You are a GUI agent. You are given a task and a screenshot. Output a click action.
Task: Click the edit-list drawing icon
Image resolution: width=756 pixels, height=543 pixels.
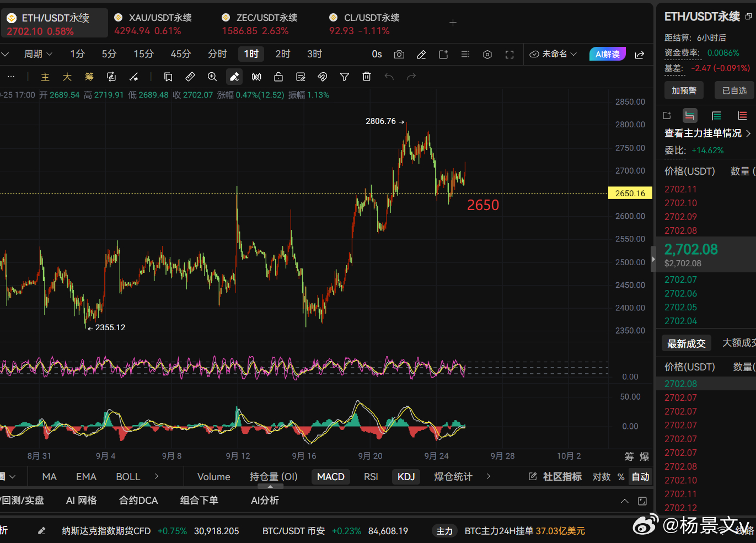point(301,77)
